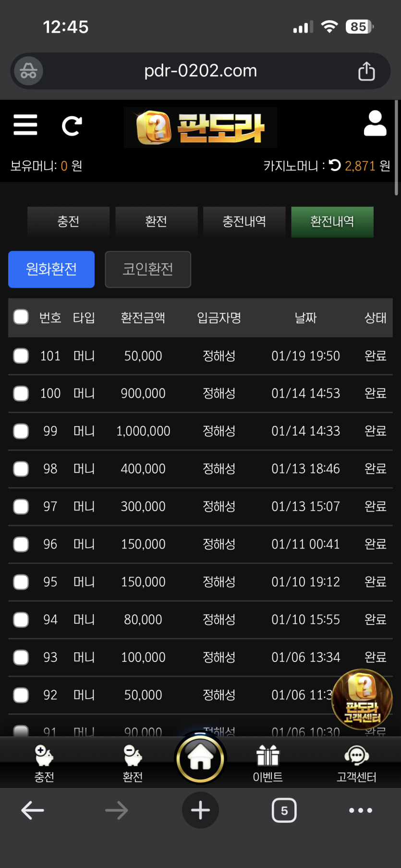
Task: Click the 원화환전 button
Action: [51, 269]
